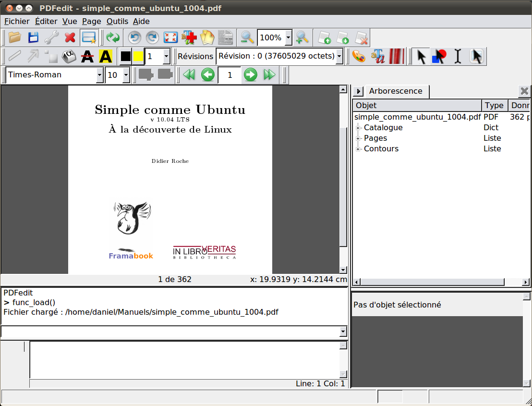Screen dimensions: 532x406
Task: Select the strikethrough text tool
Action: 87,56
